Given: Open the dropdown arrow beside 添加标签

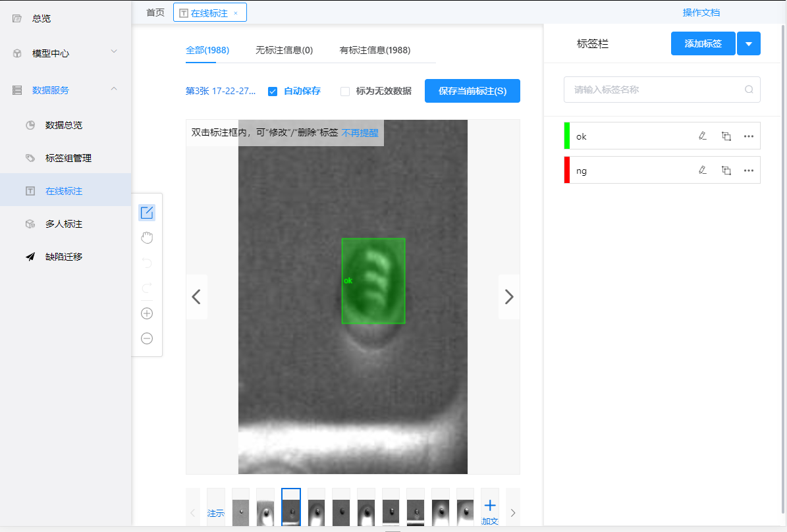Looking at the screenshot, I should 748,43.
